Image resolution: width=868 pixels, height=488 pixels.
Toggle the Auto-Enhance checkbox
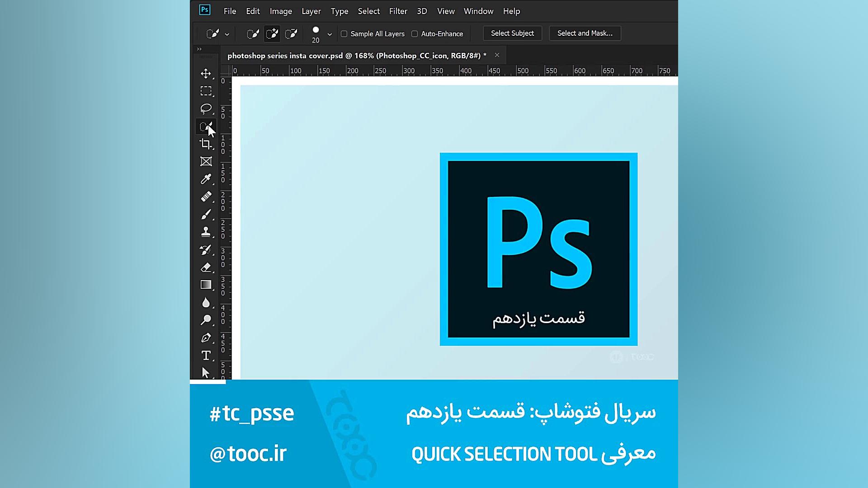coord(415,34)
